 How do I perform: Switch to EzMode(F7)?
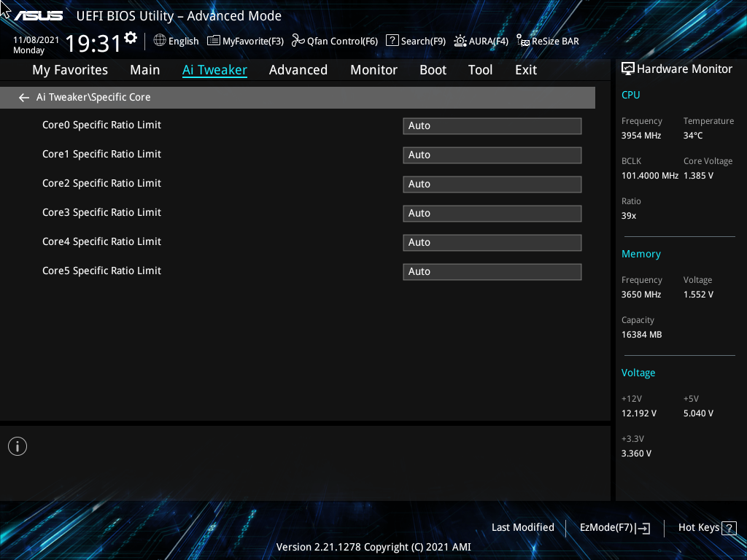614,528
